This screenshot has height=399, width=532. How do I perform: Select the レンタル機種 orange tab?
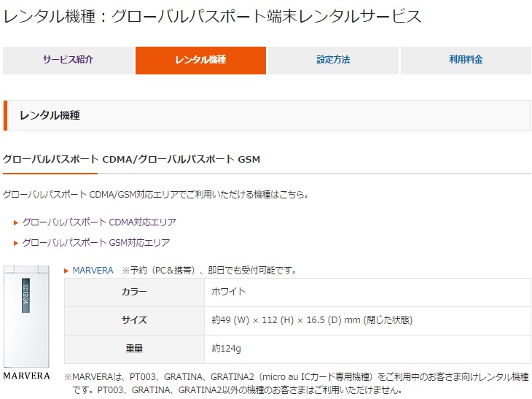point(200,60)
